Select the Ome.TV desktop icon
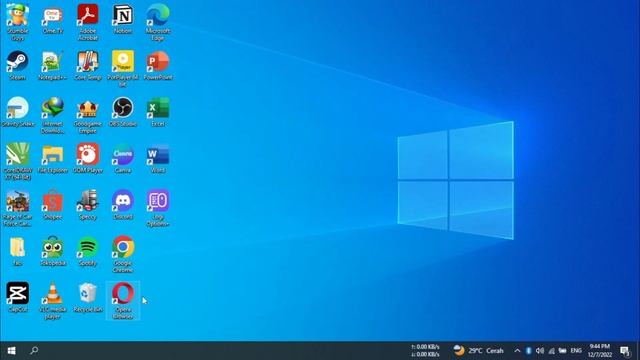The width and height of the screenshot is (640, 360). [53, 19]
